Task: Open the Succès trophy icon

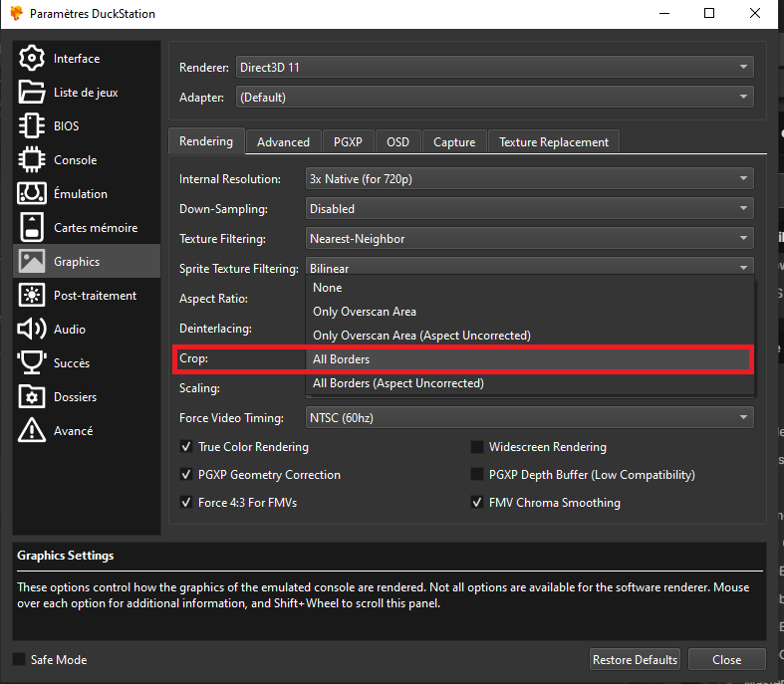Action: pos(32,362)
